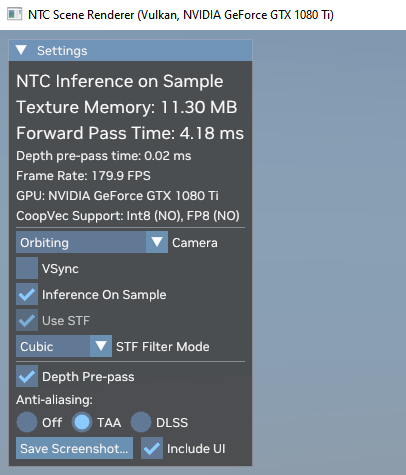Click the VSync label text

click(60, 269)
